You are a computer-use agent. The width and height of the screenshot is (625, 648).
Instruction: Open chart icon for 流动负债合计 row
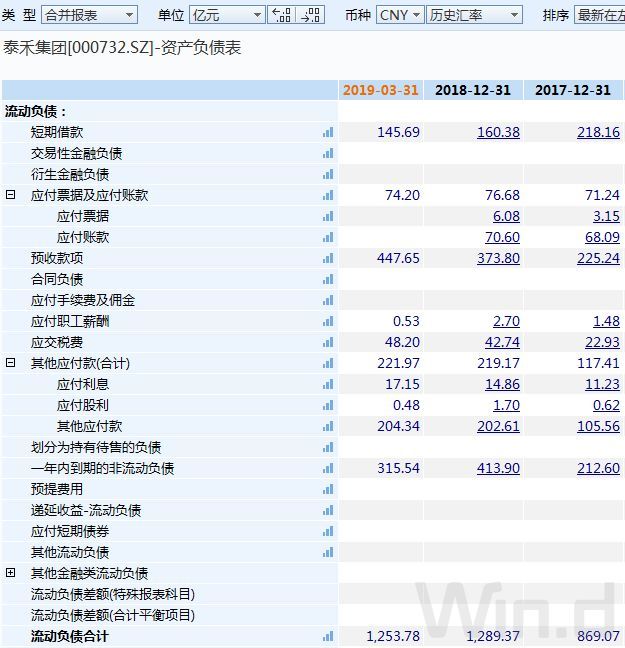pos(328,637)
